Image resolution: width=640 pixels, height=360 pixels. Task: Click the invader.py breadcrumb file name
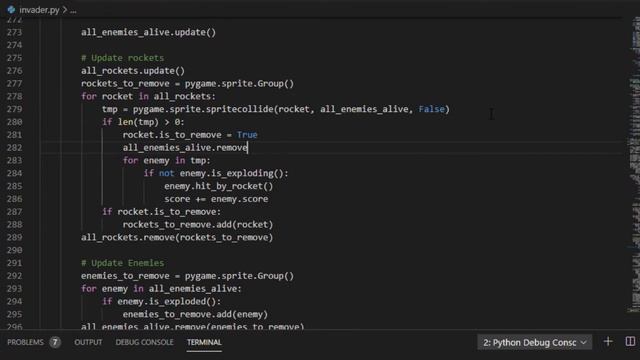click(x=39, y=10)
